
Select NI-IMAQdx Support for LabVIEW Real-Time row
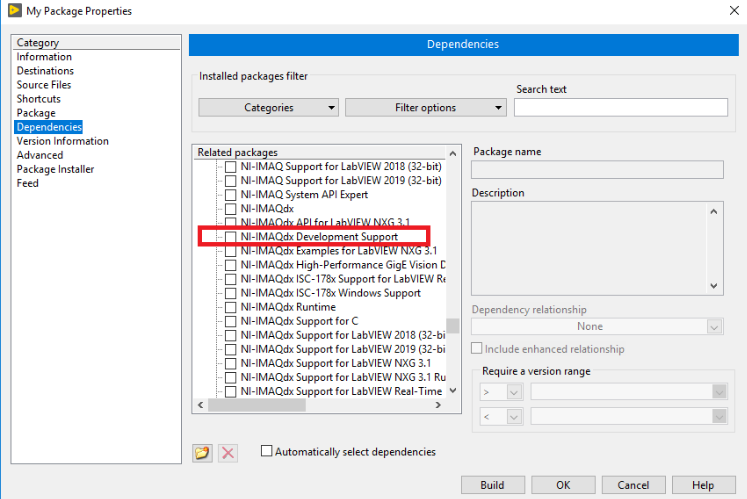click(x=342, y=392)
